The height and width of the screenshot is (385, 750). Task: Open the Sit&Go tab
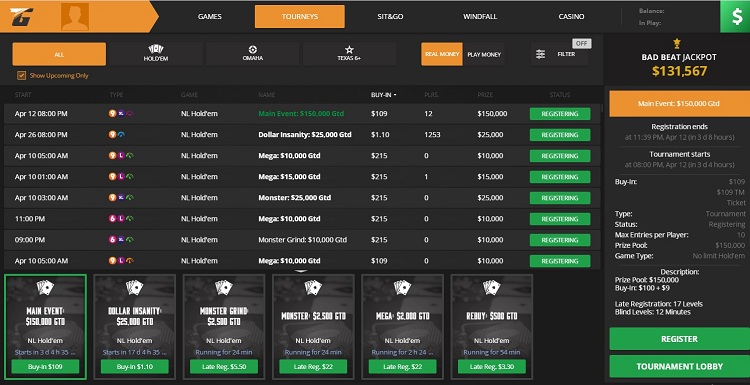(390, 17)
